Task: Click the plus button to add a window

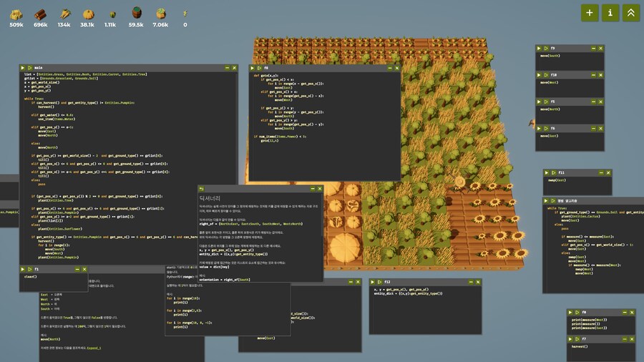Action: coord(589,12)
